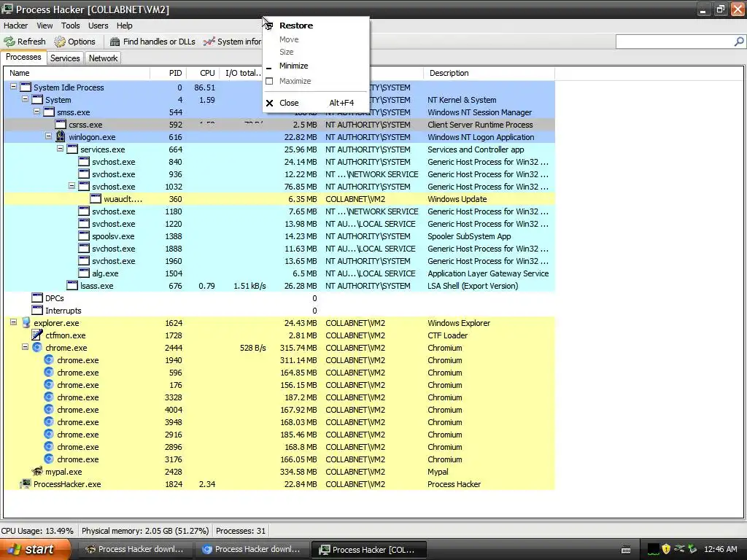Open the Help menu
The image size is (747, 560).
click(x=124, y=26)
